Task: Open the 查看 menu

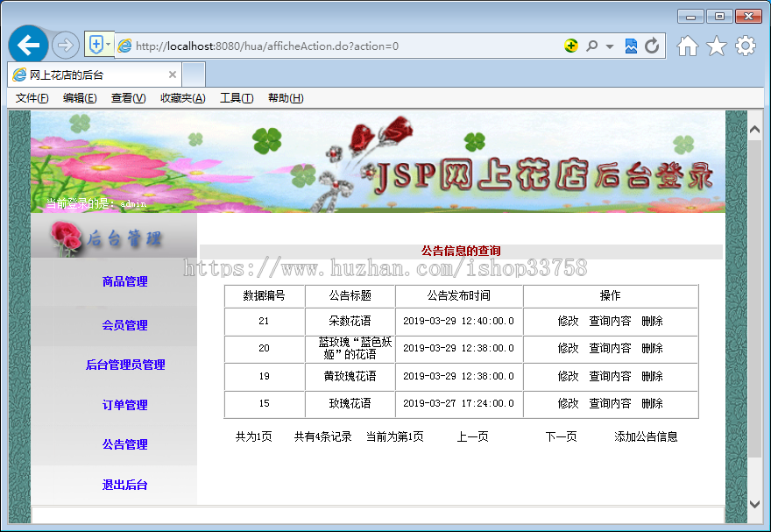Action: [127, 98]
